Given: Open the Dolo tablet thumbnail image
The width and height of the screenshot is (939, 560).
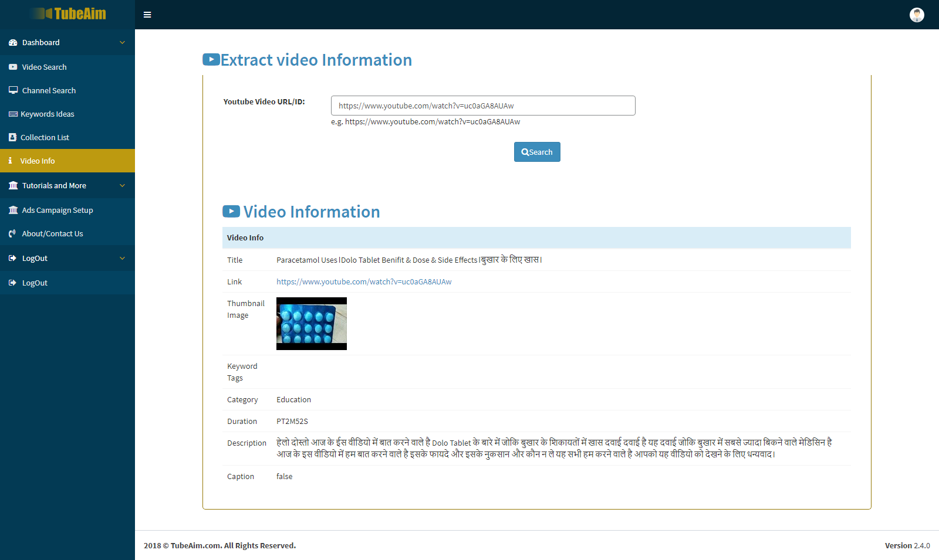Looking at the screenshot, I should 312,324.
